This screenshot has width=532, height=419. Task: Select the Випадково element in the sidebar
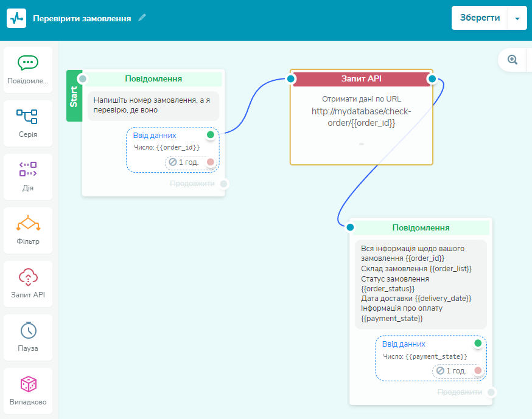pyautogui.click(x=27, y=390)
